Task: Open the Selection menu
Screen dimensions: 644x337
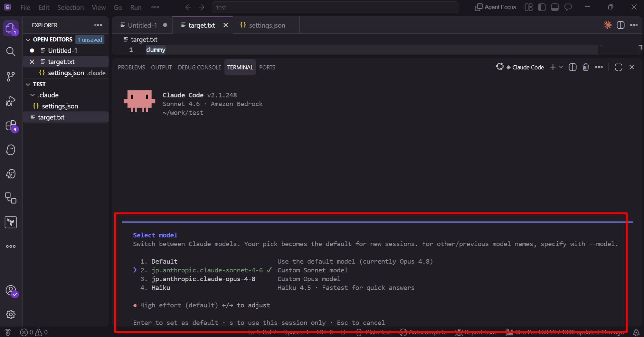Action: click(71, 7)
